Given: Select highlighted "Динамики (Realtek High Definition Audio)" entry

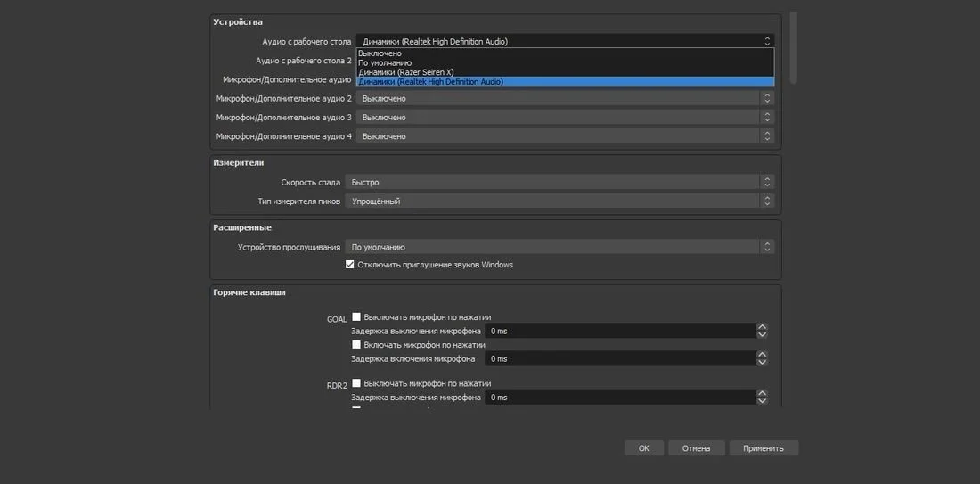Looking at the screenshot, I should pyautogui.click(x=565, y=81).
